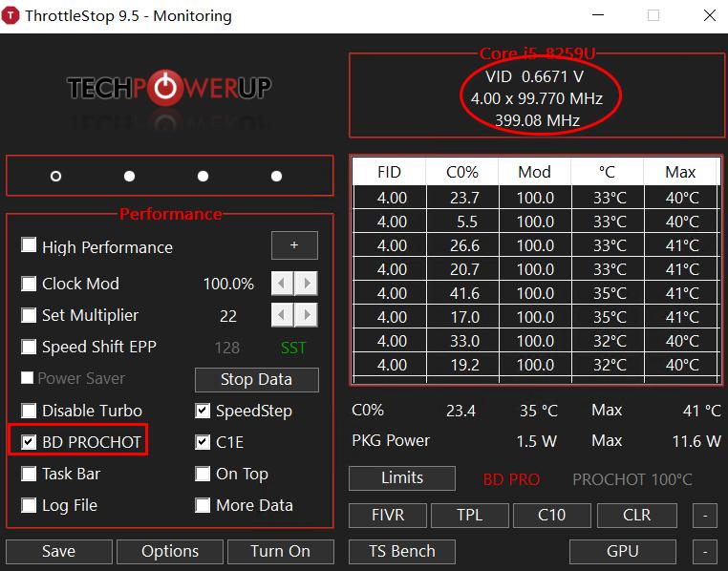728x571 pixels.
Task: Click the C0% value 41.6 cell
Action: [464, 294]
